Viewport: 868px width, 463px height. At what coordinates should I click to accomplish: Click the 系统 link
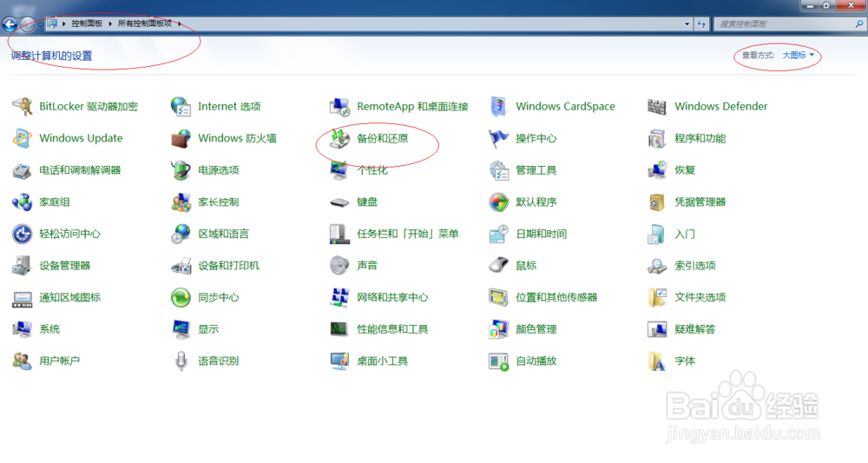(x=49, y=329)
